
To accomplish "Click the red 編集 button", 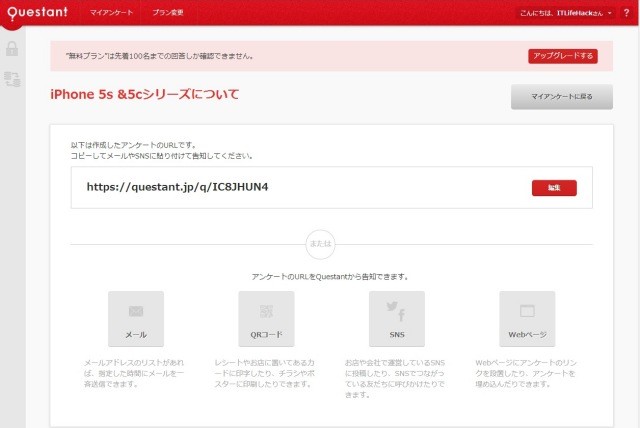I will pyautogui.click(x=554, y=188).
